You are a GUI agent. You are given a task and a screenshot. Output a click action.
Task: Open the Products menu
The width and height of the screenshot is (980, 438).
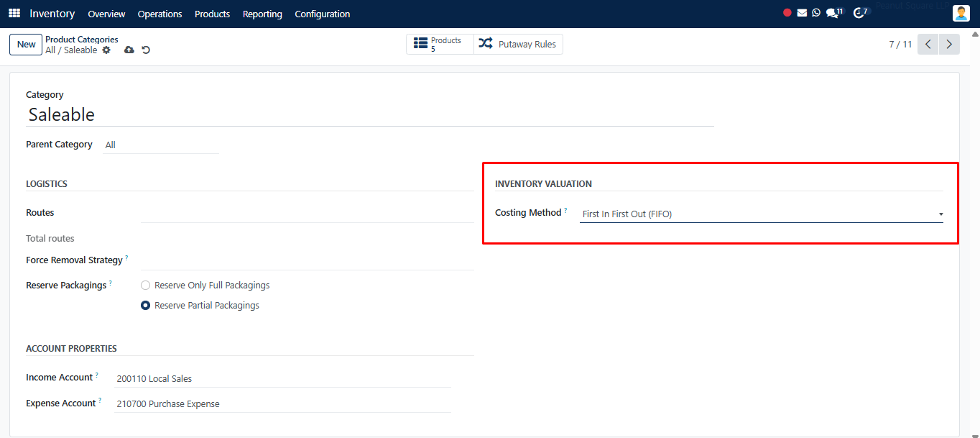(212, 14)
